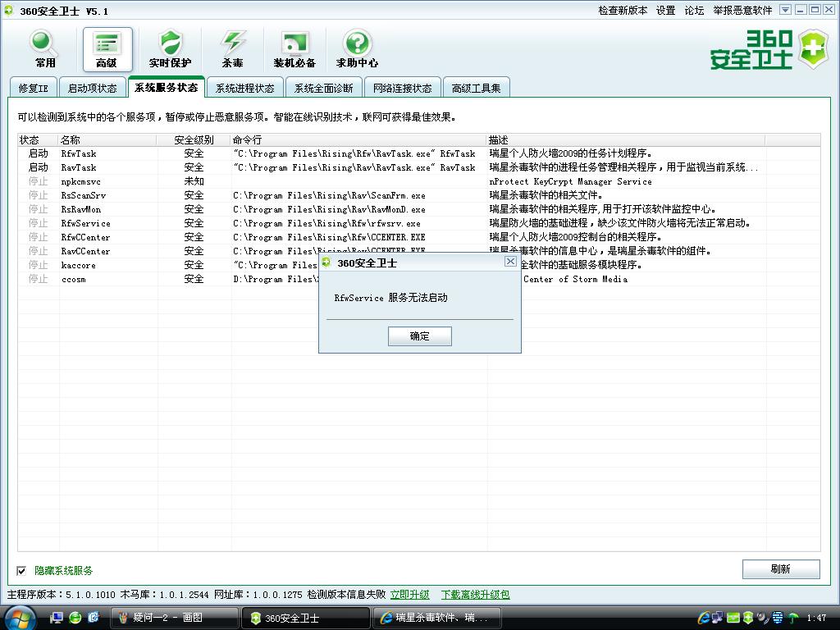This screenshot has width=840, height=630.
Task: Click the Windows Start orb
Action: click(x=20, y=617)
